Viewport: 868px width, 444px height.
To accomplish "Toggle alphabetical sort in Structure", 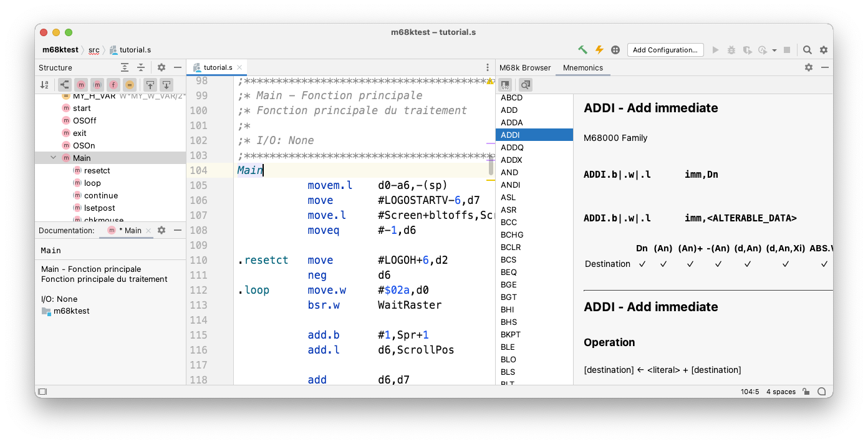I will [44, 85].
